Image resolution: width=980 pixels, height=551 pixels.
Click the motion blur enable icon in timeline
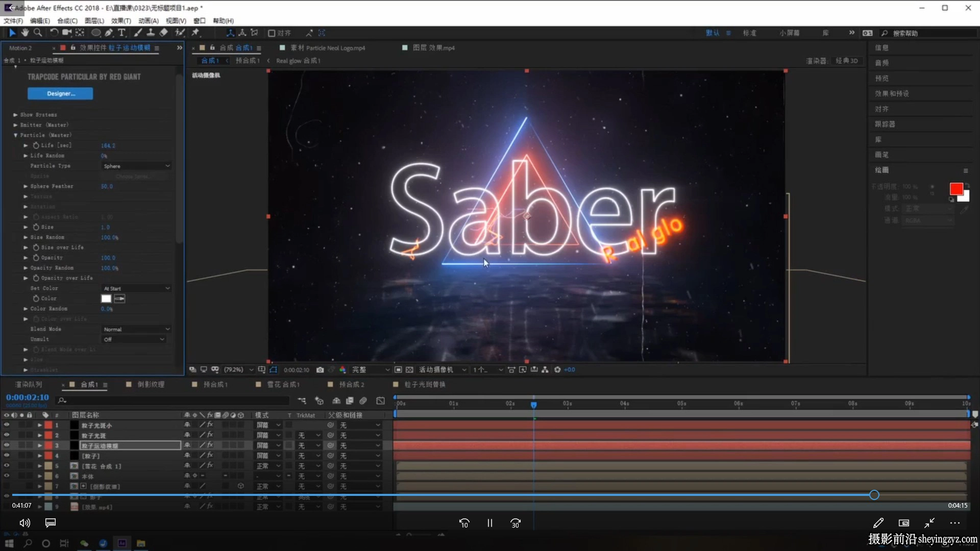click(x=363, y=401)
